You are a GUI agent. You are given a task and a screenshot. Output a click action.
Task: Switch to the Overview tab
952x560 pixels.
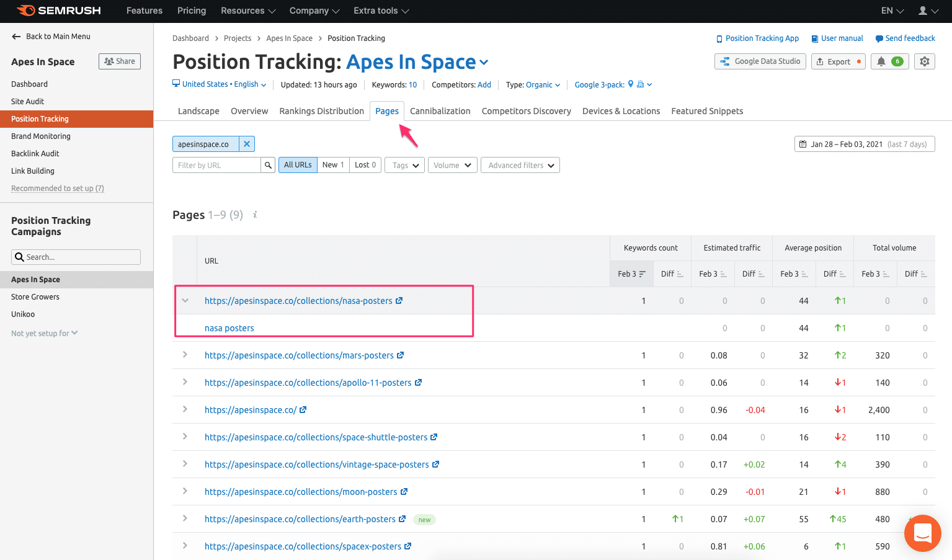click(x=249, y=111)
